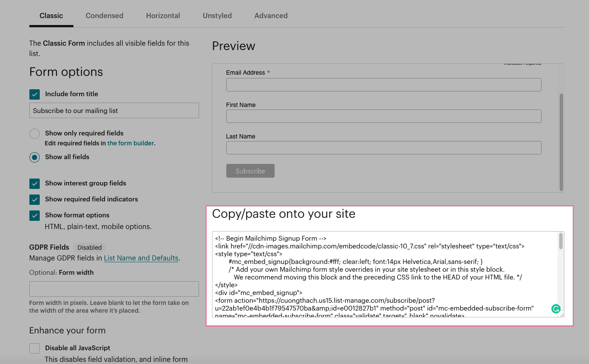Open the Horizontal form tab
The image size is (589, 364).
coord(163,16)
